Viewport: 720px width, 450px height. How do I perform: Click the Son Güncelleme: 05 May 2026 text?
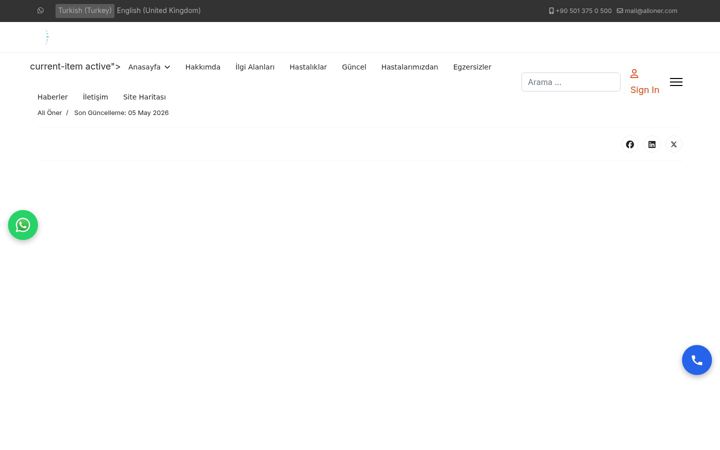(x=121, y=113)
